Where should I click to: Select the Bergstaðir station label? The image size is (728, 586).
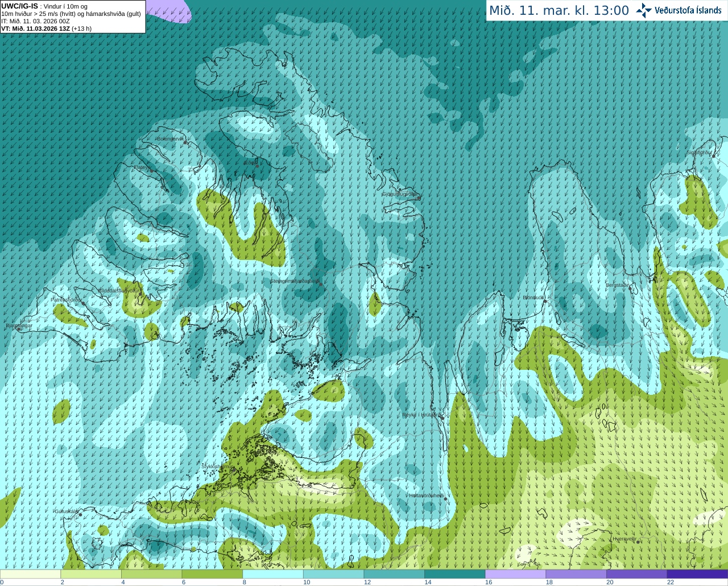click(617, 285)
